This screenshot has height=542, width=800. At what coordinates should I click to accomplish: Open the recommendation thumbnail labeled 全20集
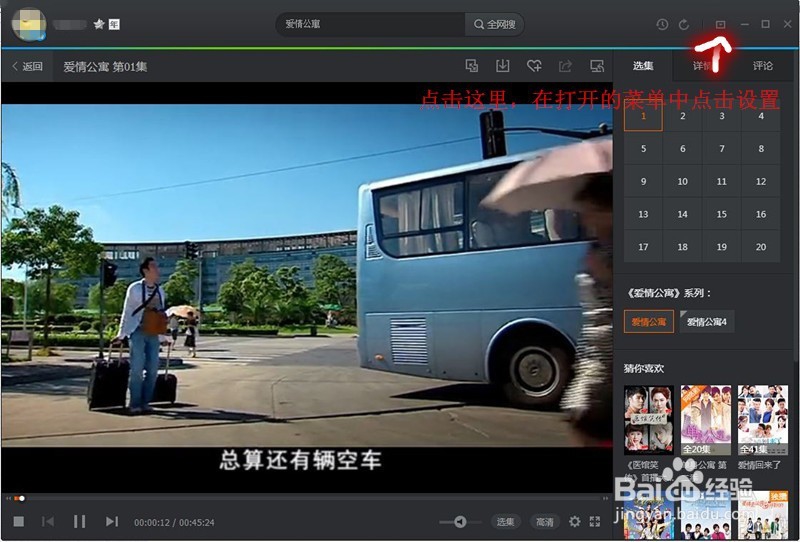[706, 420]
